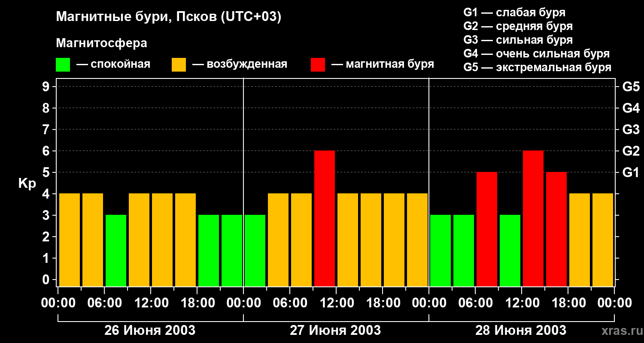Click the «Kp» axis label
The image size is (644, 343).
(27, 184)
